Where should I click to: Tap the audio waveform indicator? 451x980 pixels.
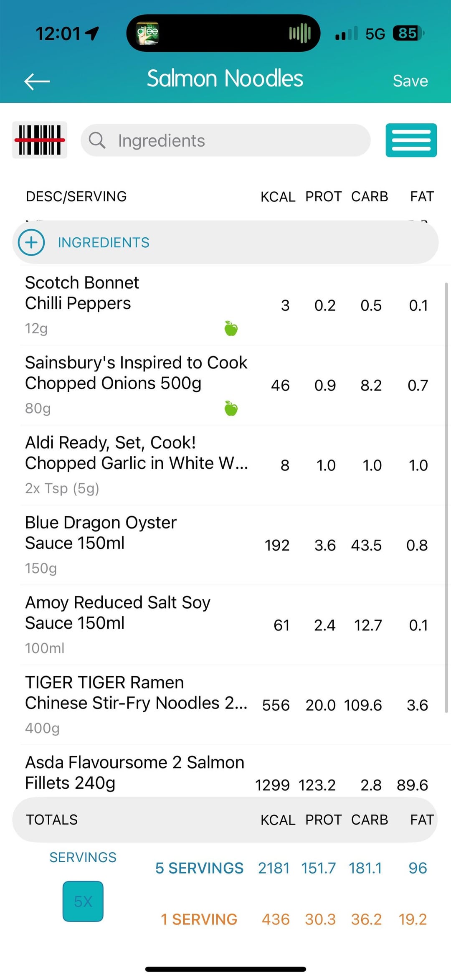tap(299, 33)
